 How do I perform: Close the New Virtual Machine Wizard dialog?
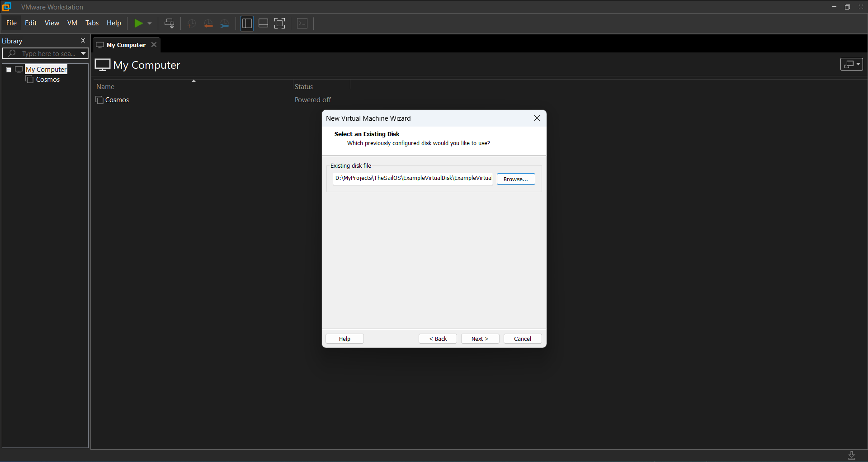coord(537,118)
